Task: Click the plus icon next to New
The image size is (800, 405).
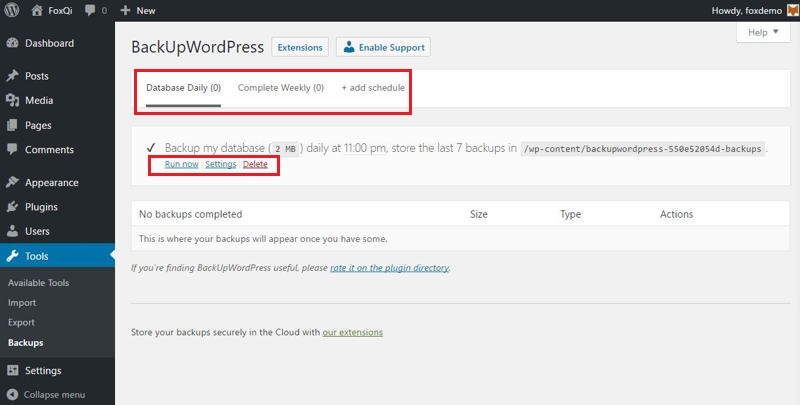Action: pyautogui.click(x=126, y=10)
